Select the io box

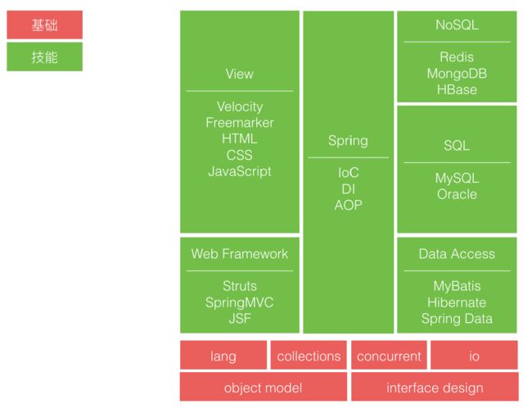tap(474, 355)
